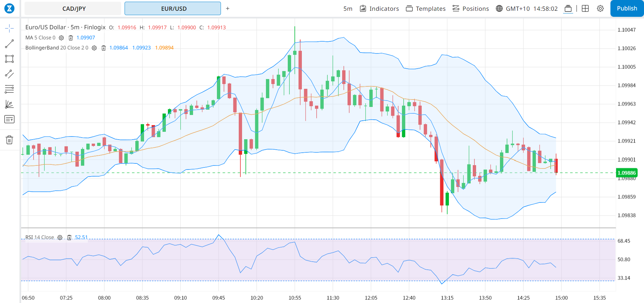Select the text annotation tool
The height and width of the screenshot is (303, 644).
point(9,119)
